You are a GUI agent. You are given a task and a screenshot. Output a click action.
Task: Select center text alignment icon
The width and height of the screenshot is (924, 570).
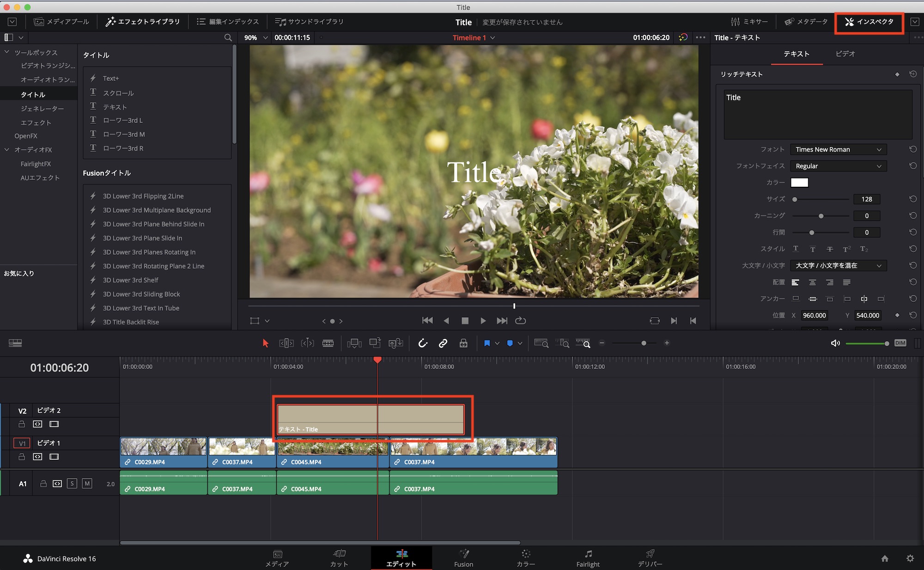[812, 282]
